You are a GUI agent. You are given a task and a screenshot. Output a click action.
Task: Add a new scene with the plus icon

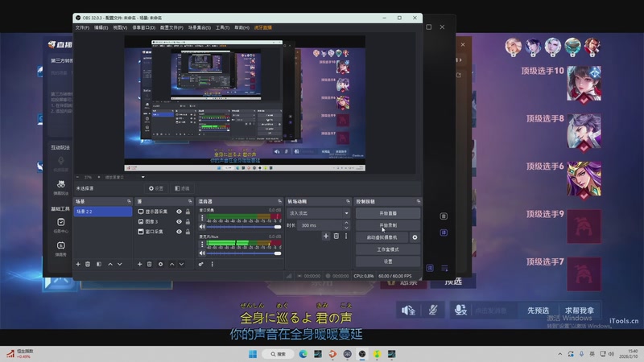point(78,265)
